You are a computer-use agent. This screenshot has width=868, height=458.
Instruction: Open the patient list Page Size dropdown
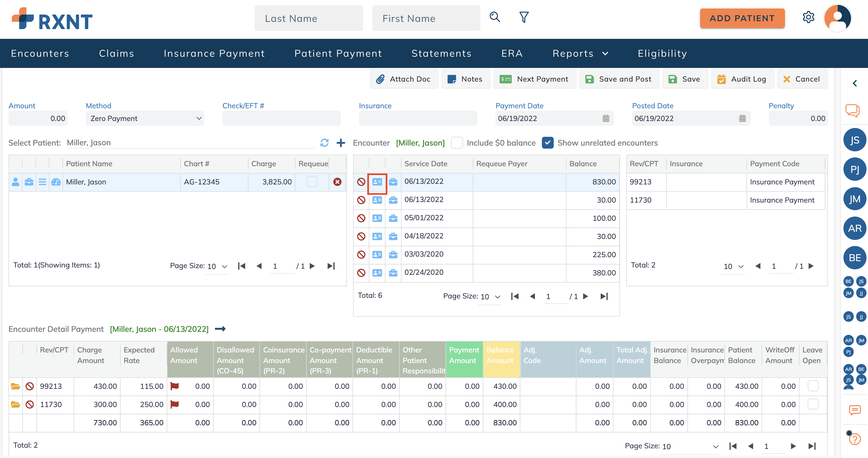coord(217,266)
